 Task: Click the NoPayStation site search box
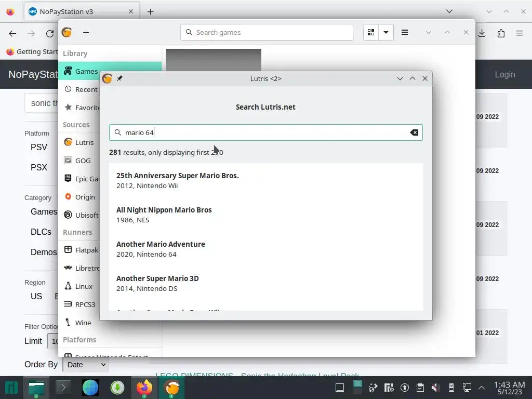(x=42, y=103)
